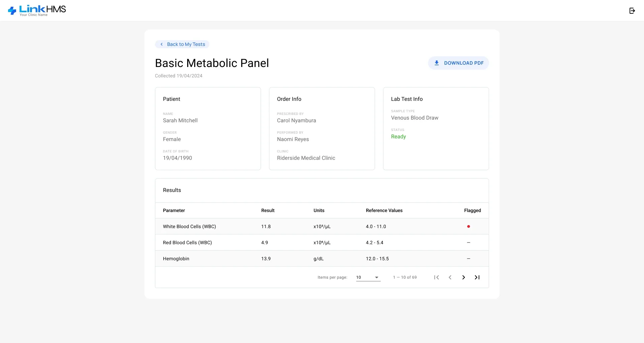The image size is (644, 343).
Task: Select the White Blood Cells (WBC) row label
Action: [x=190, y=226]
